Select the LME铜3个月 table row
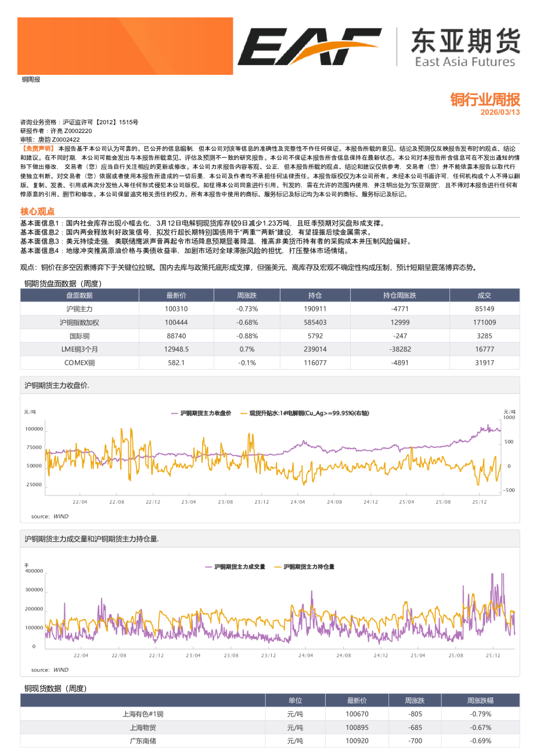Screen dimensions: 540x756 click(78, 350)
